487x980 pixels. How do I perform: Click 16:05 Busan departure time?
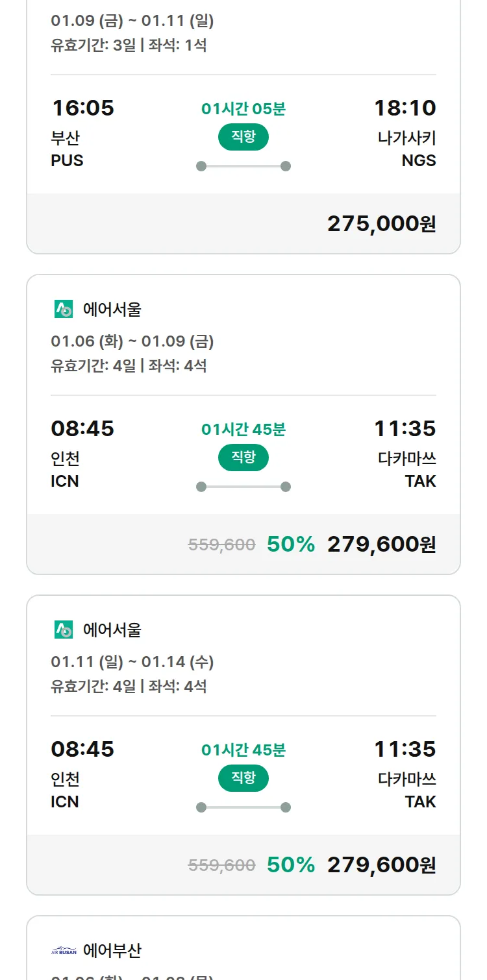click(x=82, y=108)
